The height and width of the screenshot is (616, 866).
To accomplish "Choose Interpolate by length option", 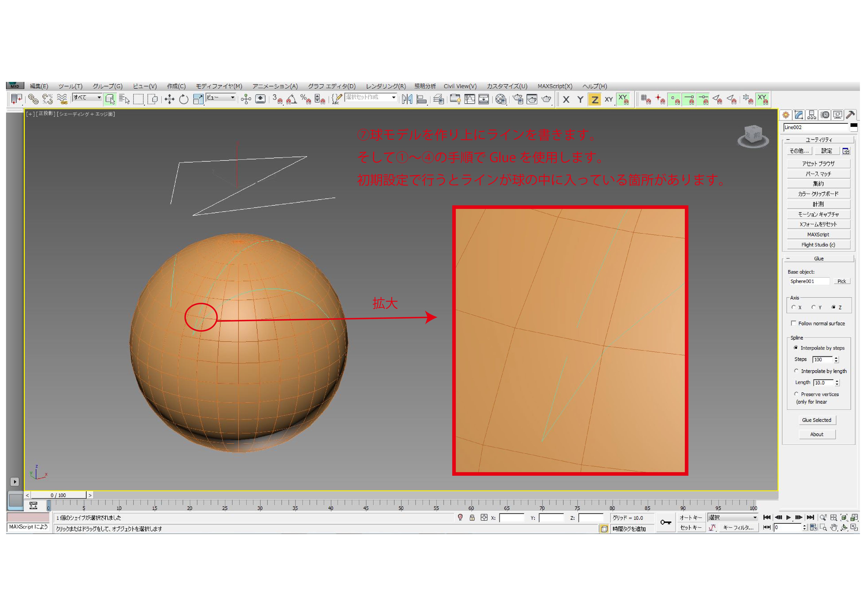I will 796,371.
